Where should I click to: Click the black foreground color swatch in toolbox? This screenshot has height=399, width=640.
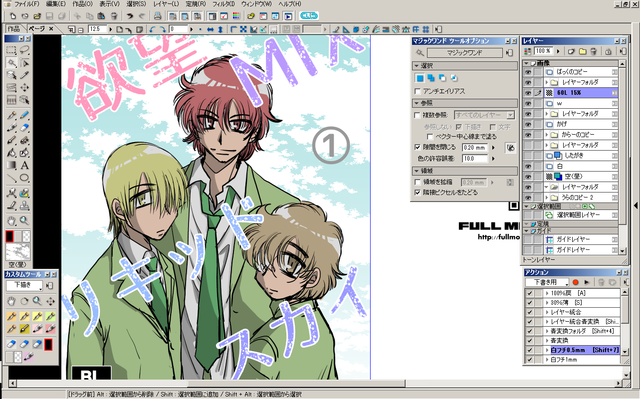click(10, 236)
